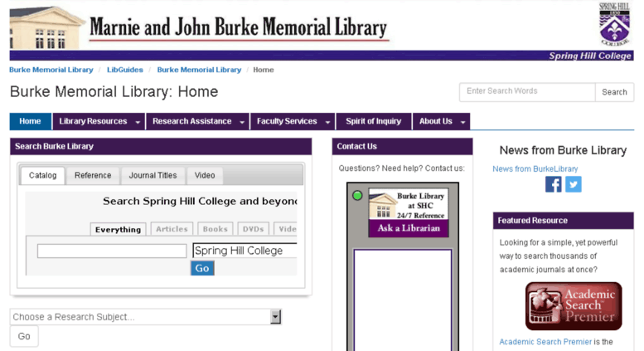Open the first Burke Memorial Library breadcrumb

(x=51, y=70)
